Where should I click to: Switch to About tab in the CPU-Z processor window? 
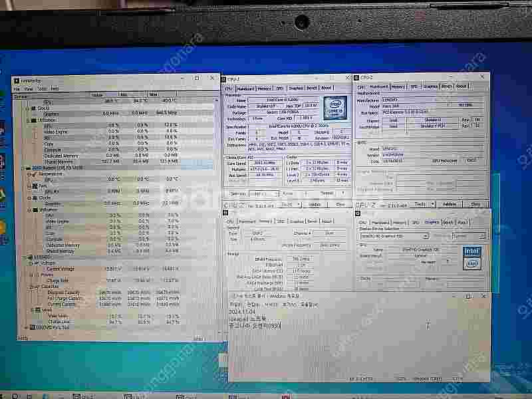[326, 88]
